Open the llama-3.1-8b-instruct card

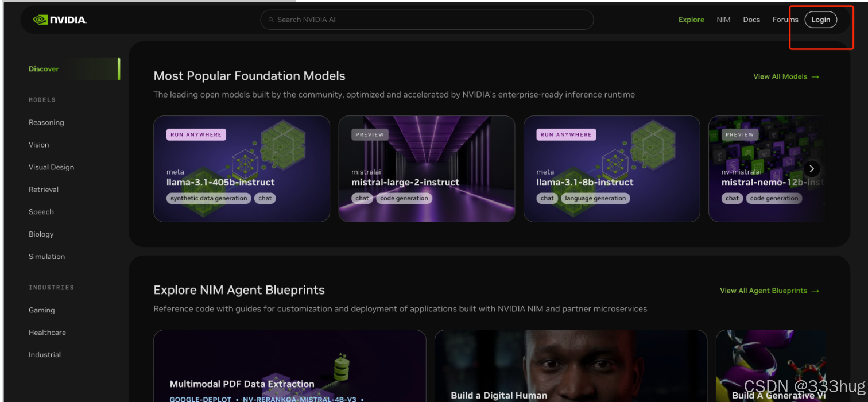(612, 169)
